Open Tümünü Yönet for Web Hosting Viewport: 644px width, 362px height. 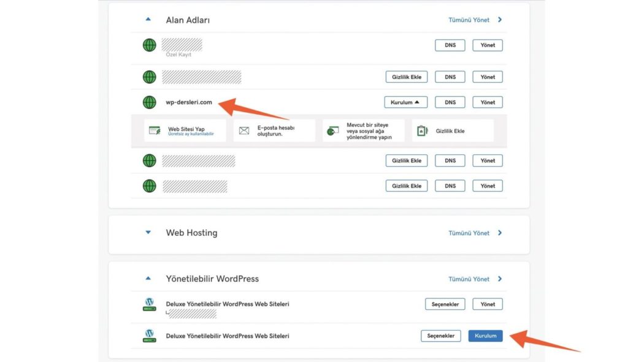coord(469,233)
